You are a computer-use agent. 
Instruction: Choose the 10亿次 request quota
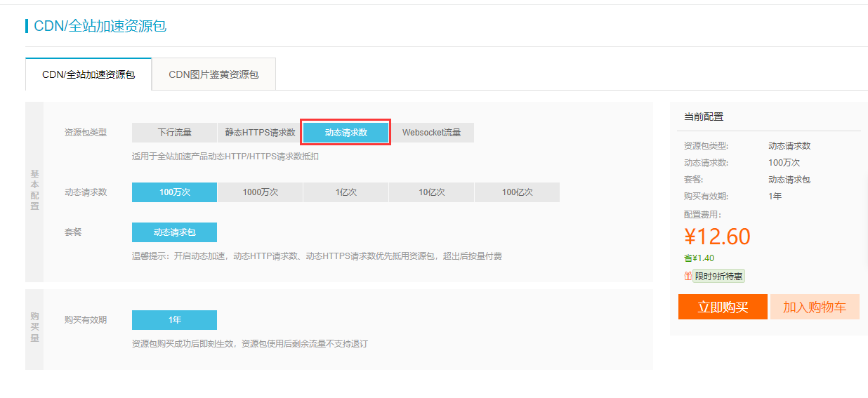tap(431, 192)
